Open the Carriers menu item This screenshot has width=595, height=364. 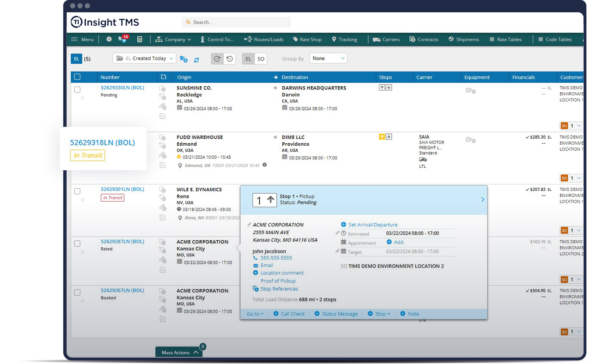tap(386, 39)
